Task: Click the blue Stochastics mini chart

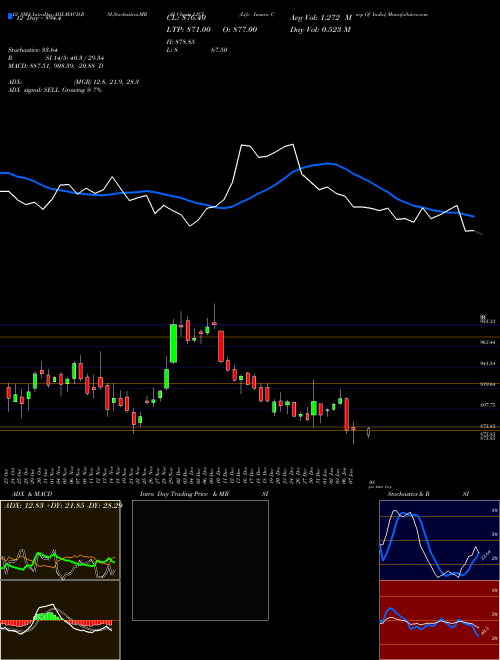Action: (440, 540)
